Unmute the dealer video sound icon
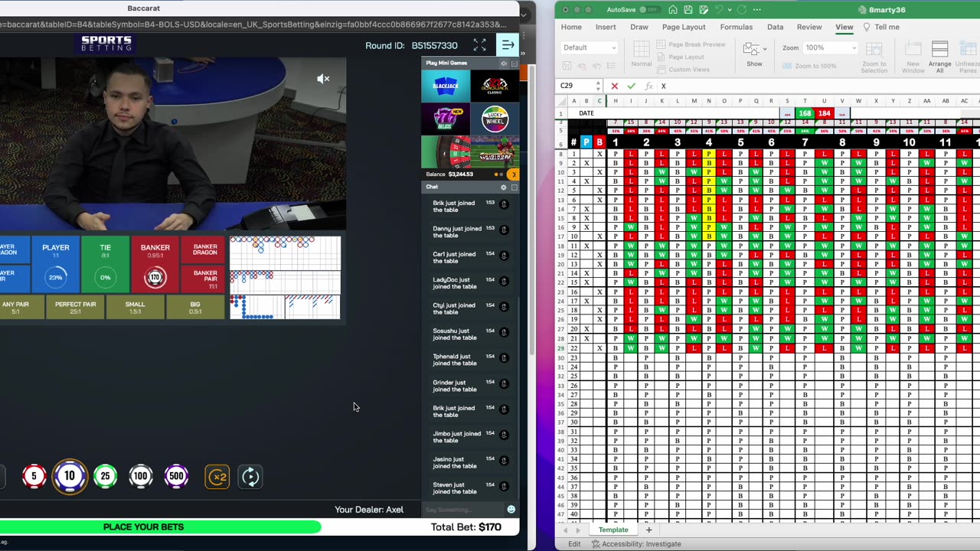 pos(323,79)
